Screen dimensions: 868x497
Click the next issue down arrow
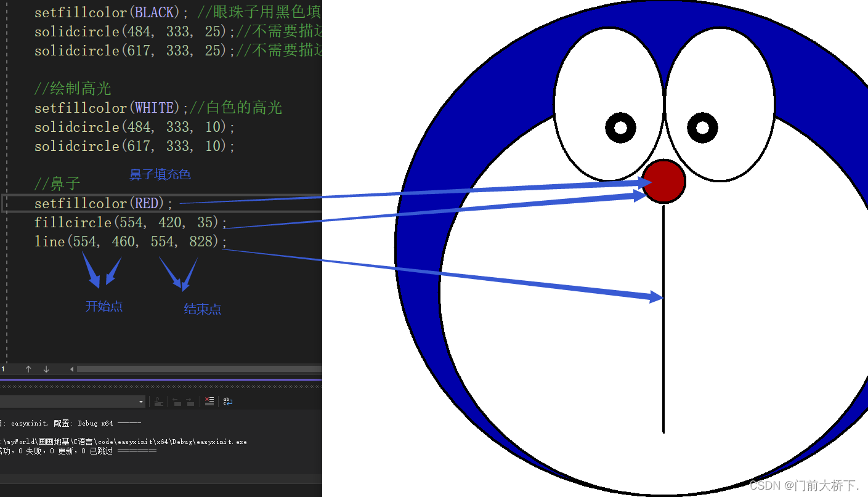point(46,369)
